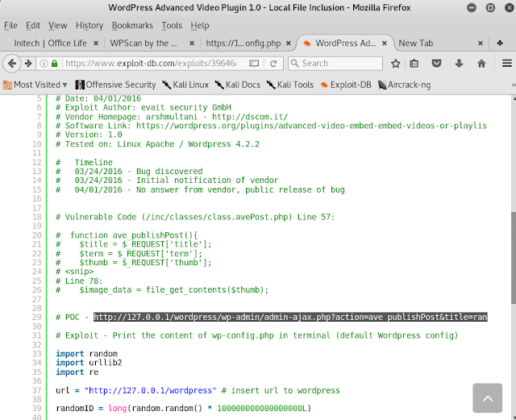
Task: Open the Firefox hamburger menu
Action: click(x=507, y=63)
